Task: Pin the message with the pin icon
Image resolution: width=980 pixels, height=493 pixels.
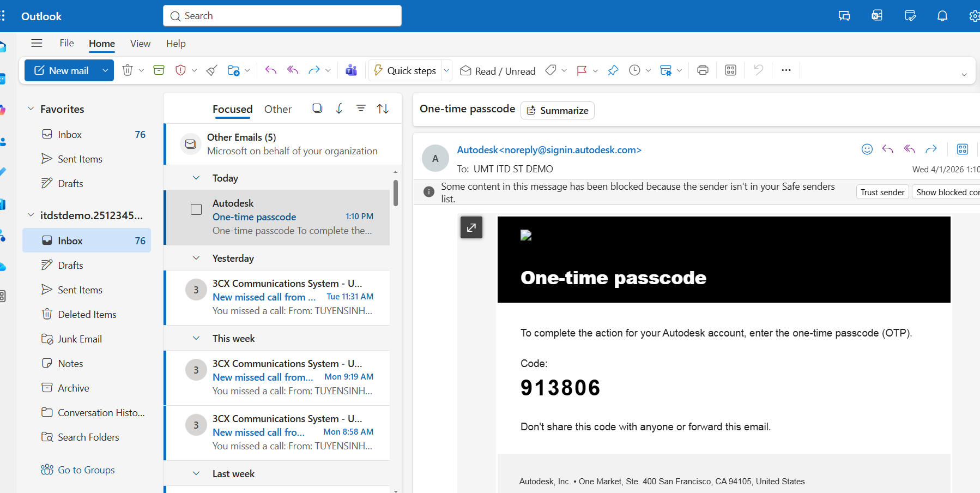Action: (613, 70)
